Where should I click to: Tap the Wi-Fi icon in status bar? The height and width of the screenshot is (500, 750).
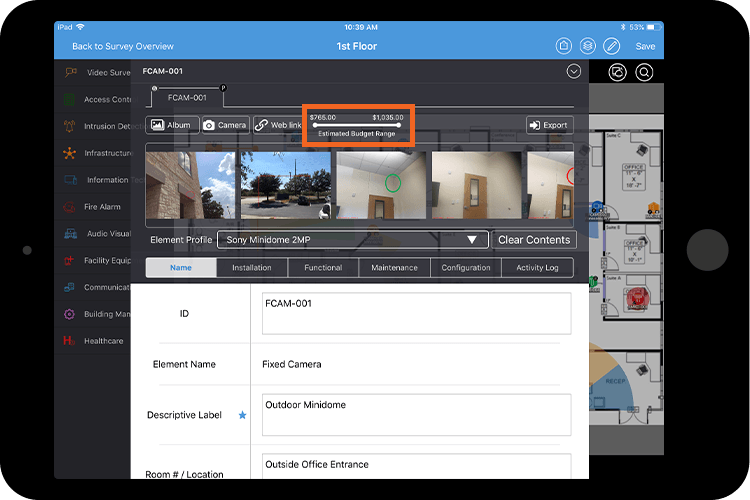(80, 27)
